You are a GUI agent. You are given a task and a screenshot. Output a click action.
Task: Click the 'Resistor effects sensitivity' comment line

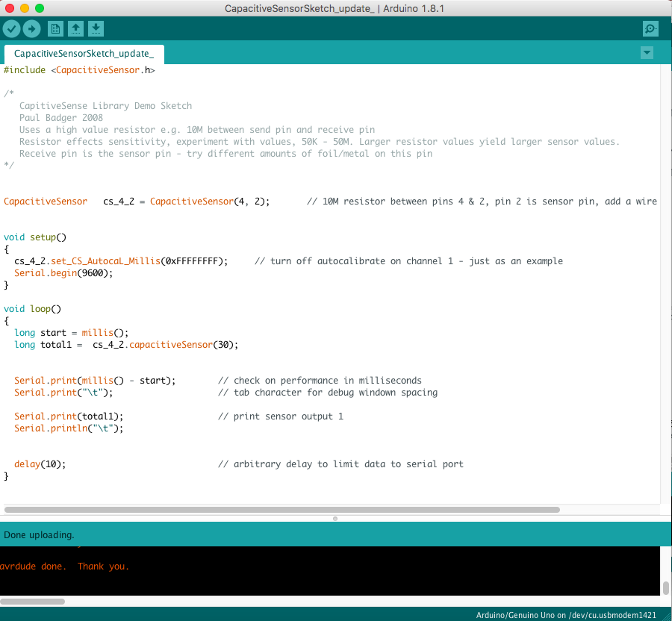(x=320, y=142)
